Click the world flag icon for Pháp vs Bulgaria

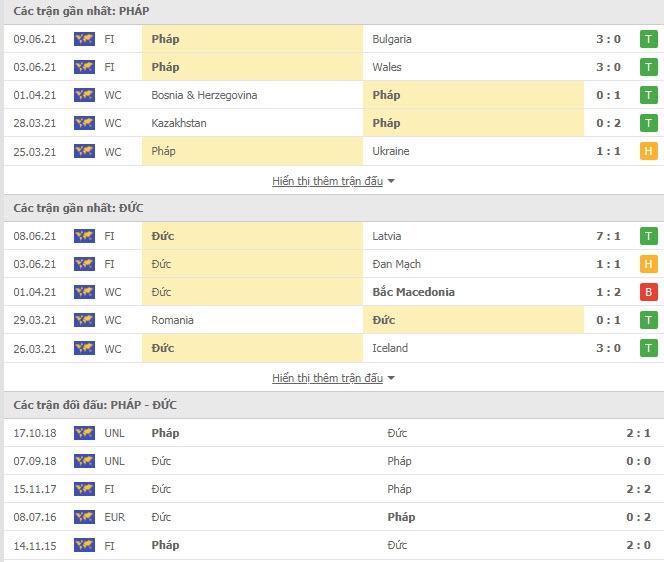pyautogui.click(x=84, y=39)
